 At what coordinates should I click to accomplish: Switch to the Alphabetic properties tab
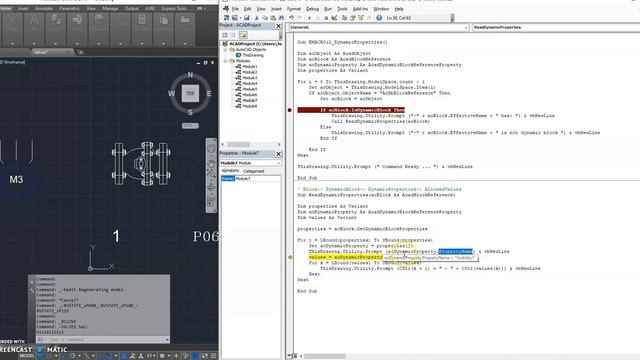pos(231,171)
